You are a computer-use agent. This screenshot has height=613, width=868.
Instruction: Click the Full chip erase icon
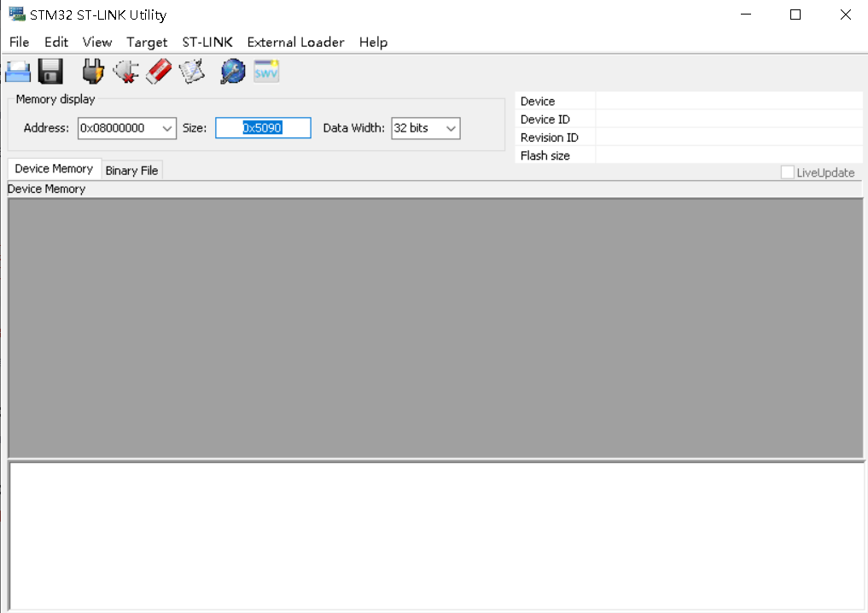[x=159, y=72]
